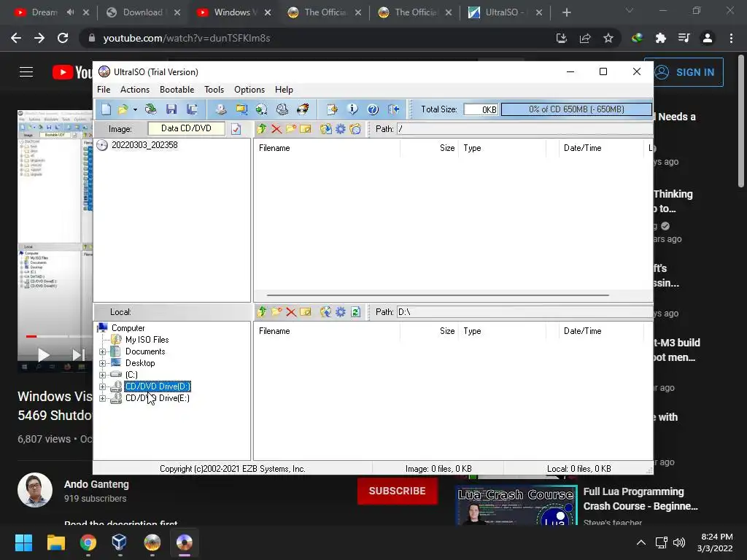The width and height of the screenshot is (747, 560).
Task: Click the Rename icon in image pane toolbar
Action: click(306, 128)
